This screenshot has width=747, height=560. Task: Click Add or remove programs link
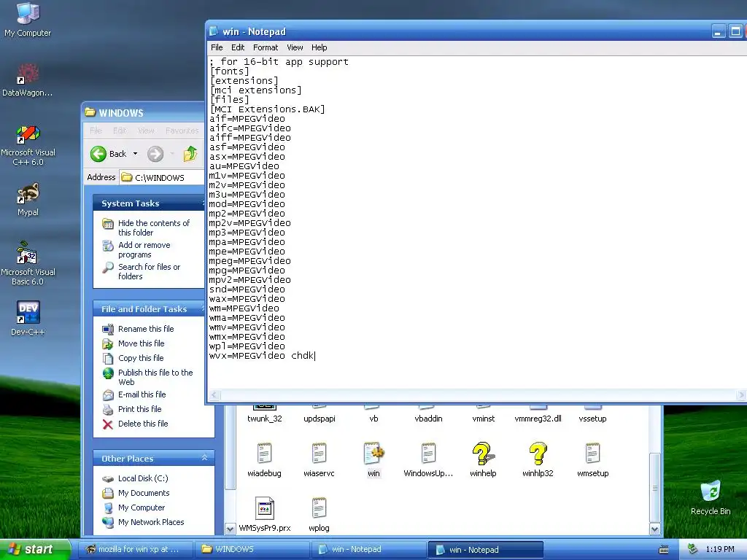(x=144, y=249)
